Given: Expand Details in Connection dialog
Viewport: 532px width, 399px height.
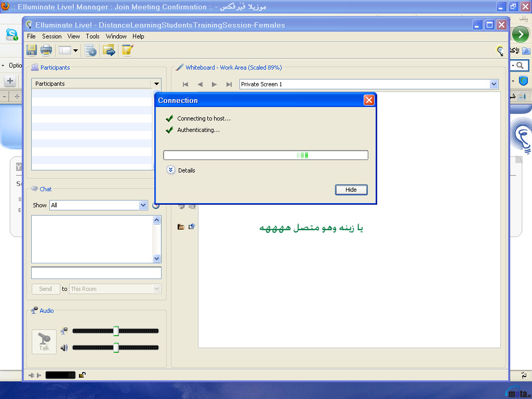Looking at the screenshot, I should click(x=170, y=170).
